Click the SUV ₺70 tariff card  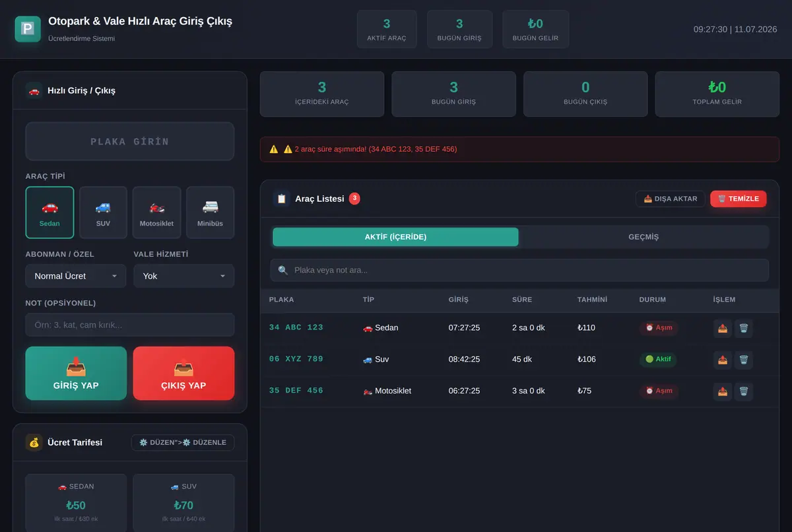pyautogui.click(x=183, y=504)
